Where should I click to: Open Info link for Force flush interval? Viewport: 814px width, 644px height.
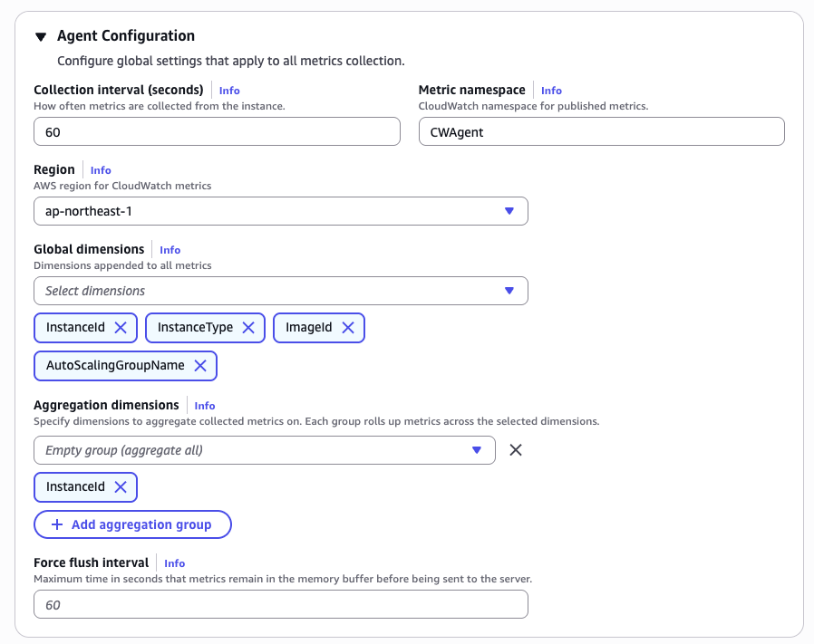coord(174,563)
